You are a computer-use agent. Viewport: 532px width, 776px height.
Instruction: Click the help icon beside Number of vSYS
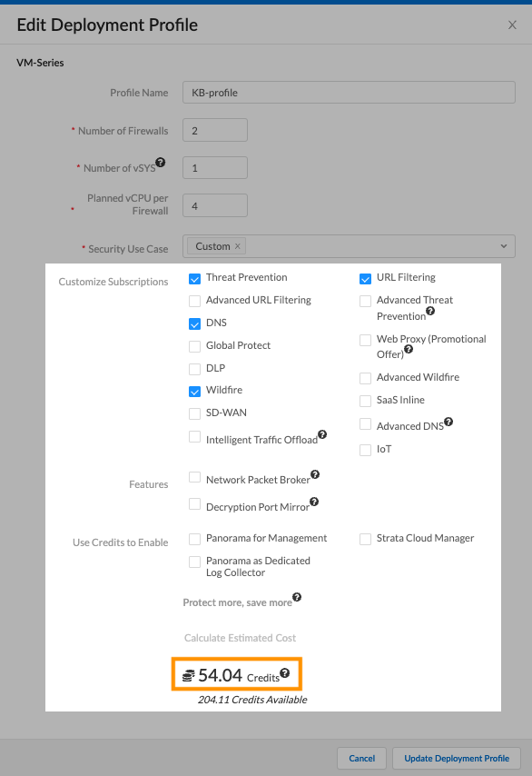click(161, 162)
